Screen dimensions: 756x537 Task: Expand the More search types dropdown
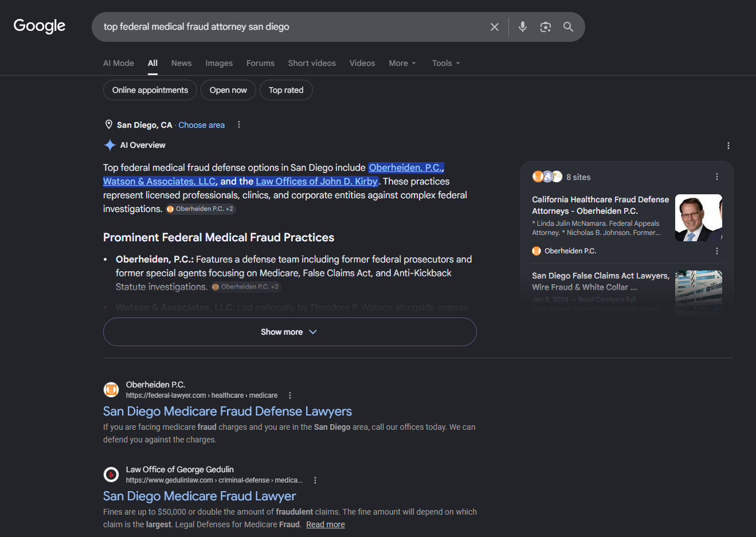(402, 63)
